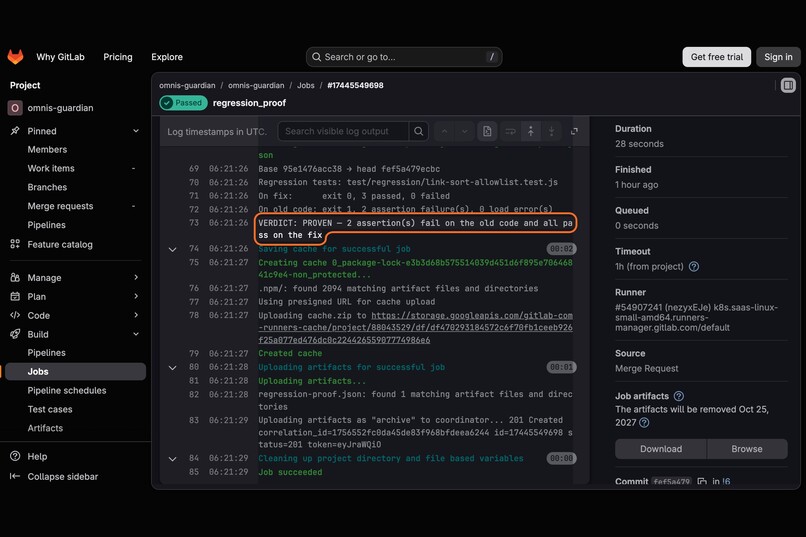Click log line number 73
Screen dimensions: 806x537
coord(194,223)
